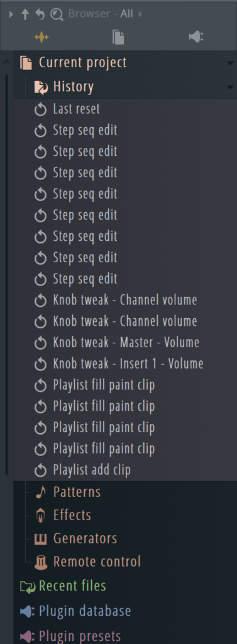This screenshot has width=237, height=644.
Task: Expand the browser menu arrow at top-left
Action: tap(11, 14)
